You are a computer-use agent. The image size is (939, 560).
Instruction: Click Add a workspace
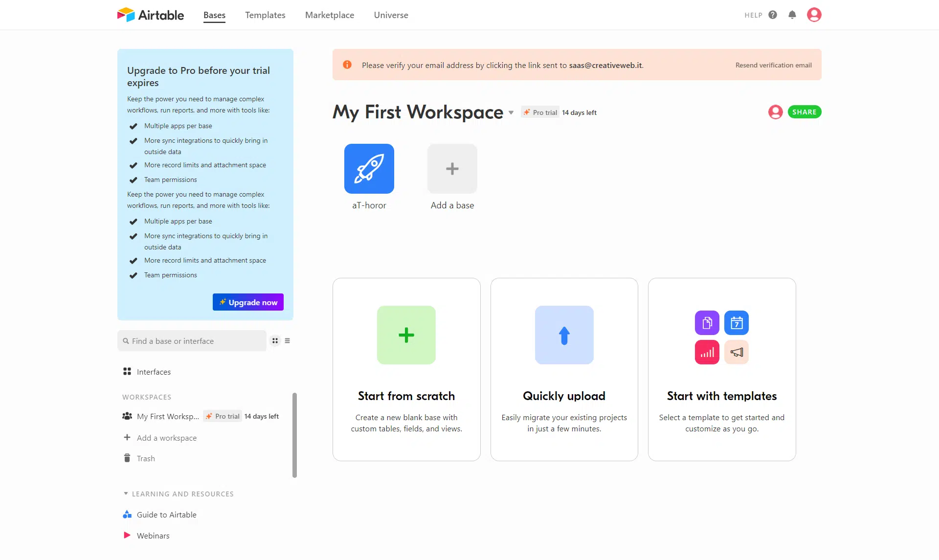tap(167, 438)
